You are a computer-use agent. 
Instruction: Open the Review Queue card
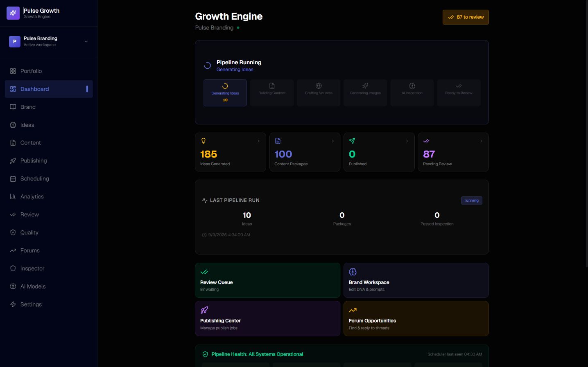coord(268,280)
